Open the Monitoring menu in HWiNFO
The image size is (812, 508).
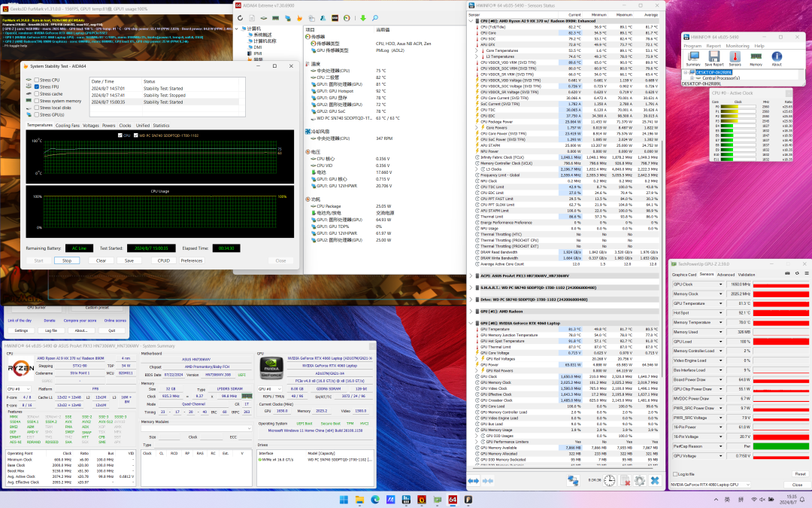coord(737,45)
